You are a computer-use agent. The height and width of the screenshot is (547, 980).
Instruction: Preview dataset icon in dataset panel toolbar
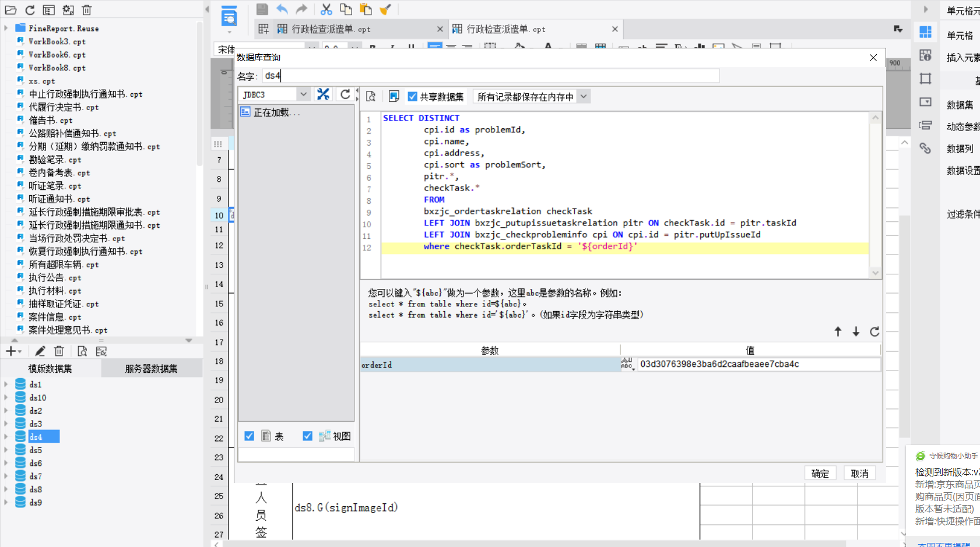(82, 351)
